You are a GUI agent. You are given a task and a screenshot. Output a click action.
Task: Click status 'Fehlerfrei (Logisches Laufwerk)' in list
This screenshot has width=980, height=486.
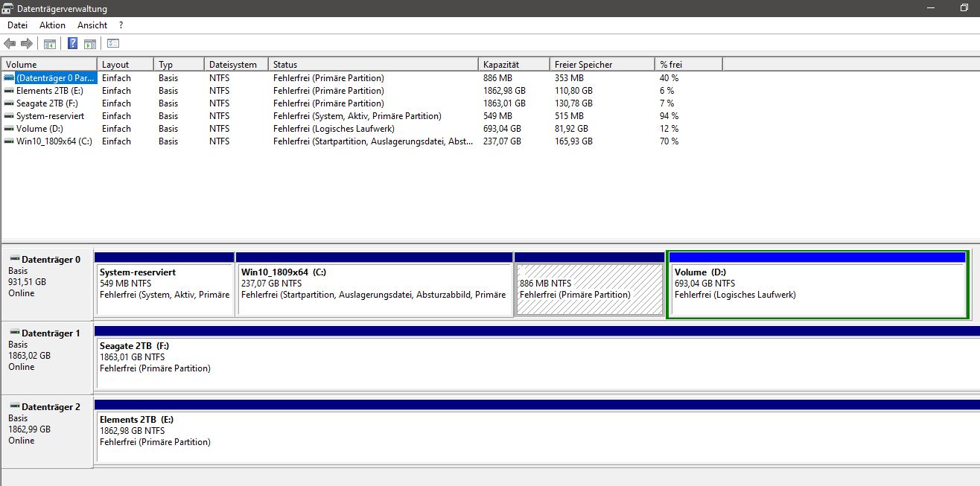[x=334, y=129]
